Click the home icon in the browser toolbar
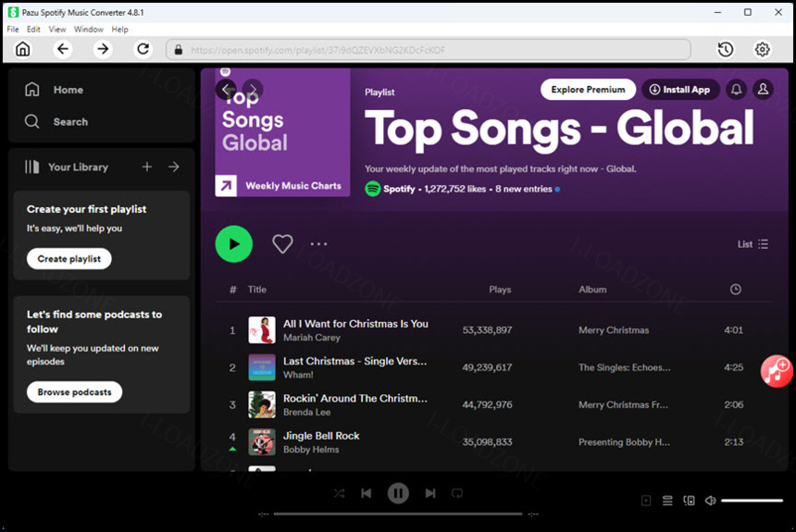796x532 pixels. [23, 49]
